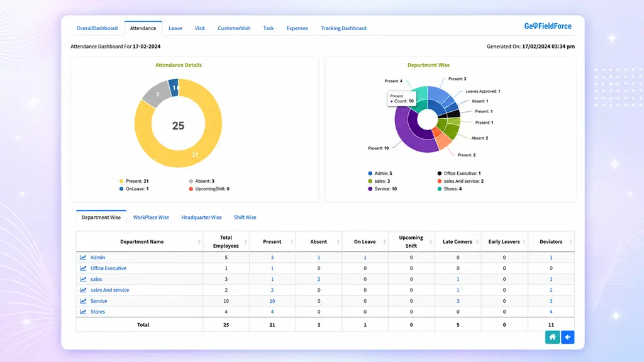
Task: Open the sales And service link
Action: [109, 290]
